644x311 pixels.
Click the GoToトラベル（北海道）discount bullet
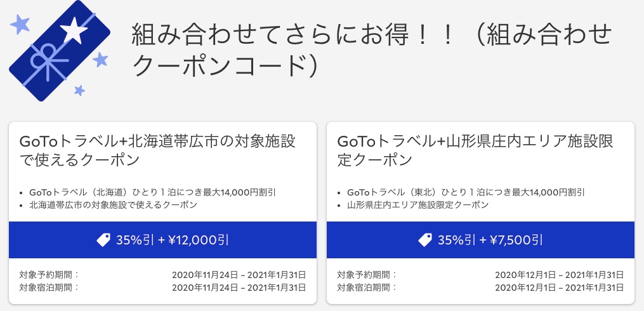tap(152, 192)
